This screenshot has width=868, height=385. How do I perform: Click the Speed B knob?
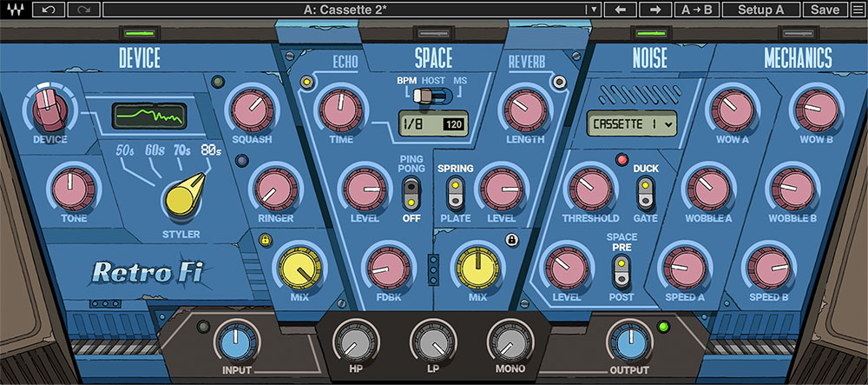[769, 269]
